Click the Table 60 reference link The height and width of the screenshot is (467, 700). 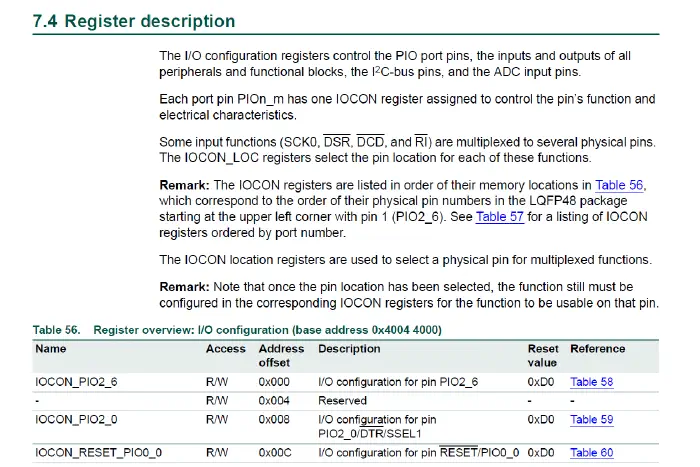point(591,453)
